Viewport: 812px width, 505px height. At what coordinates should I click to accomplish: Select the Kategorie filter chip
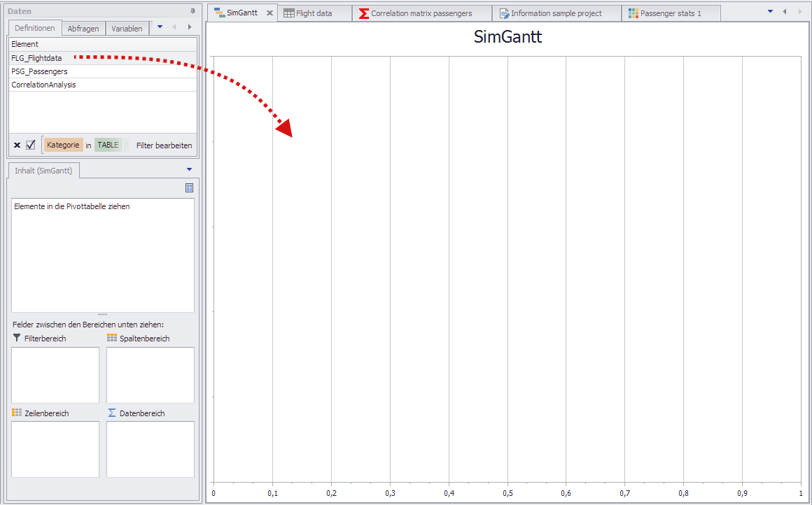pos(63,145)
